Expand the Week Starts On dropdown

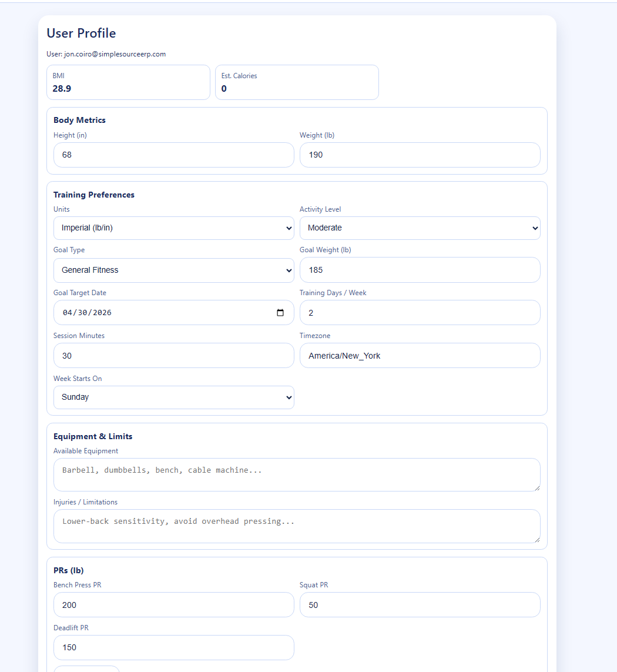click(x=173, y=397)
